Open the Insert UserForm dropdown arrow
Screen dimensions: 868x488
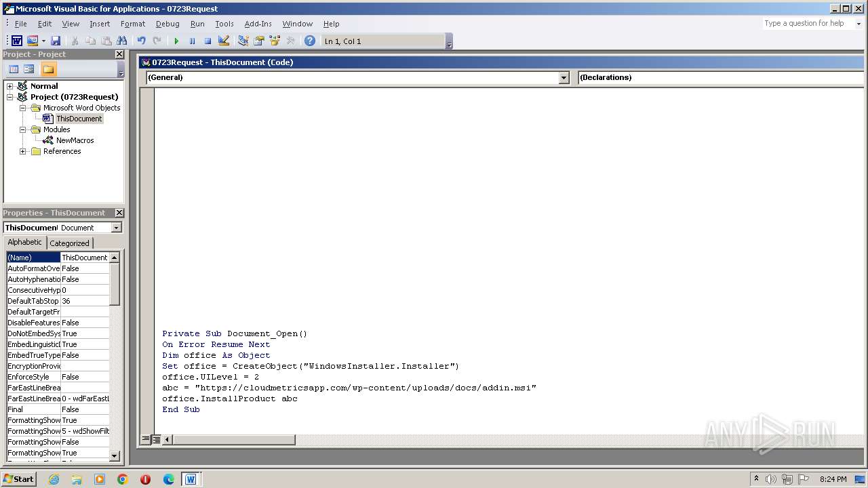click(x=43, y=41)
